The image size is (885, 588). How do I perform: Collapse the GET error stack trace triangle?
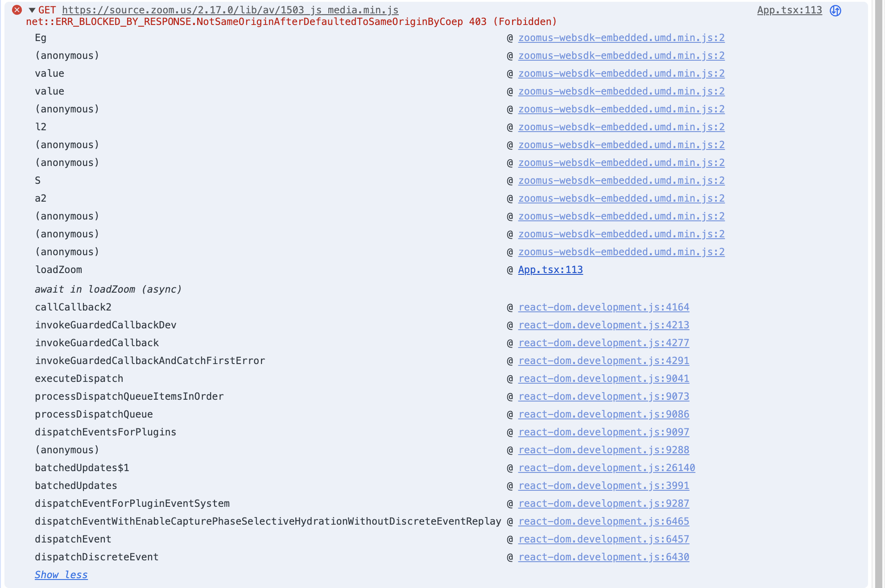[x=32, y=10]
